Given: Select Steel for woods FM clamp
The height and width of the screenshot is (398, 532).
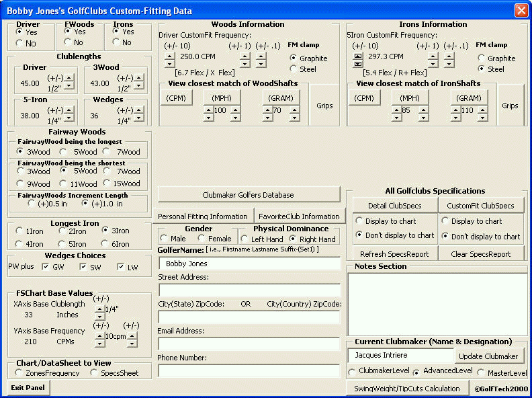Looking at the screenshot, I should click(293, 69).
